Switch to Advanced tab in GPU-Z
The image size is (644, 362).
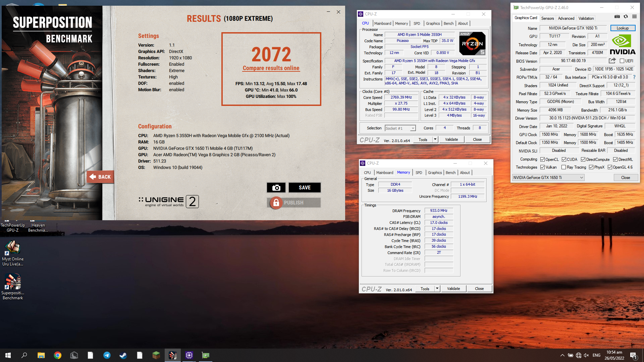[566, 18]
